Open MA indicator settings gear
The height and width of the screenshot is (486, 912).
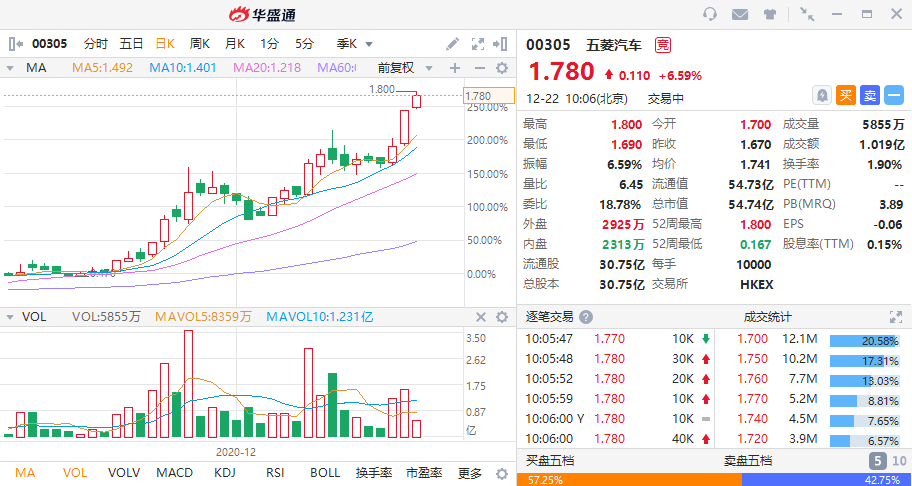coord(502,68)
